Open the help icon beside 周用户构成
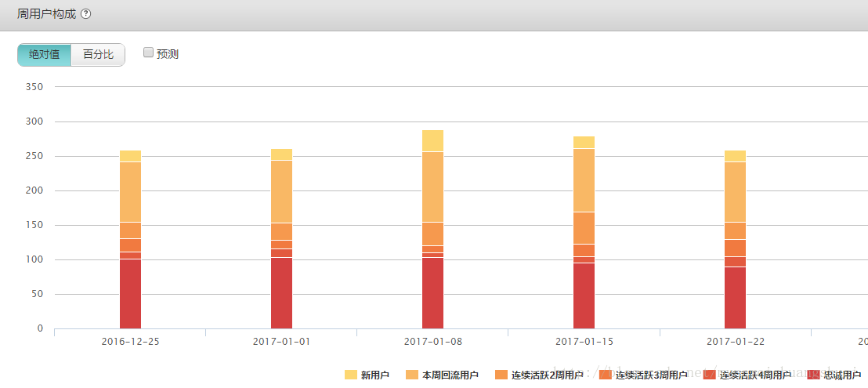Image resolution: width=868 pixels, height=388 pixels. tap(86, 14)
